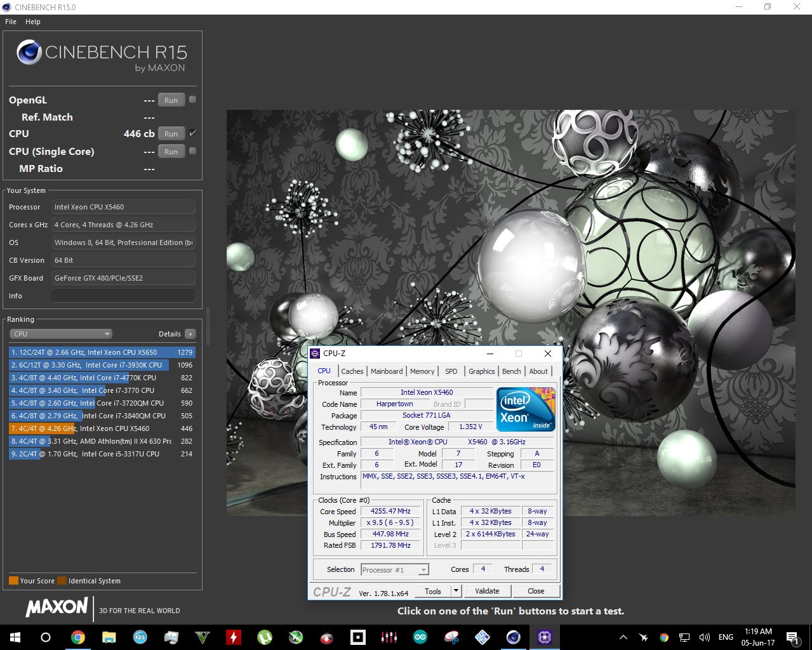Viewport: 812px width, 650px height.
Task: Open the GTA V taskbar icon
Action: [x=202, y=637]
